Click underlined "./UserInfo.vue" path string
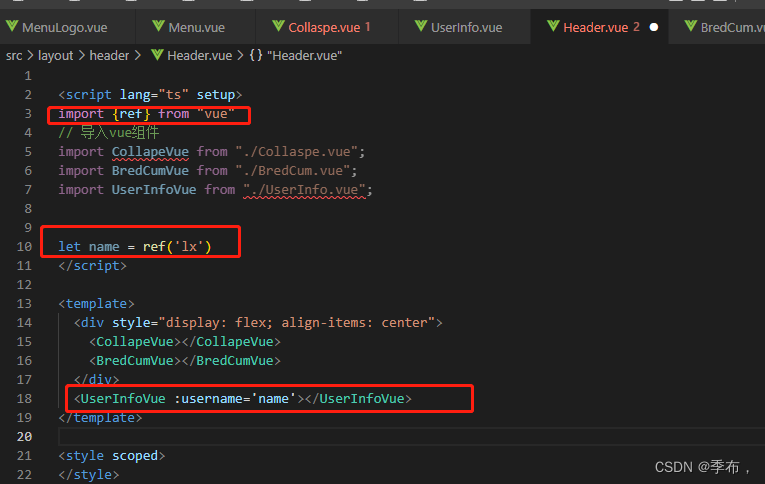Screen dimensions: 765x484 (x=305, y=190)
